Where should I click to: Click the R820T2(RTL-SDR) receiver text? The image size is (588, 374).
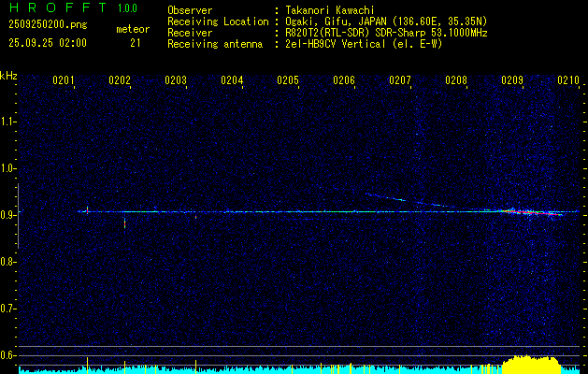[x=329, y=33]
